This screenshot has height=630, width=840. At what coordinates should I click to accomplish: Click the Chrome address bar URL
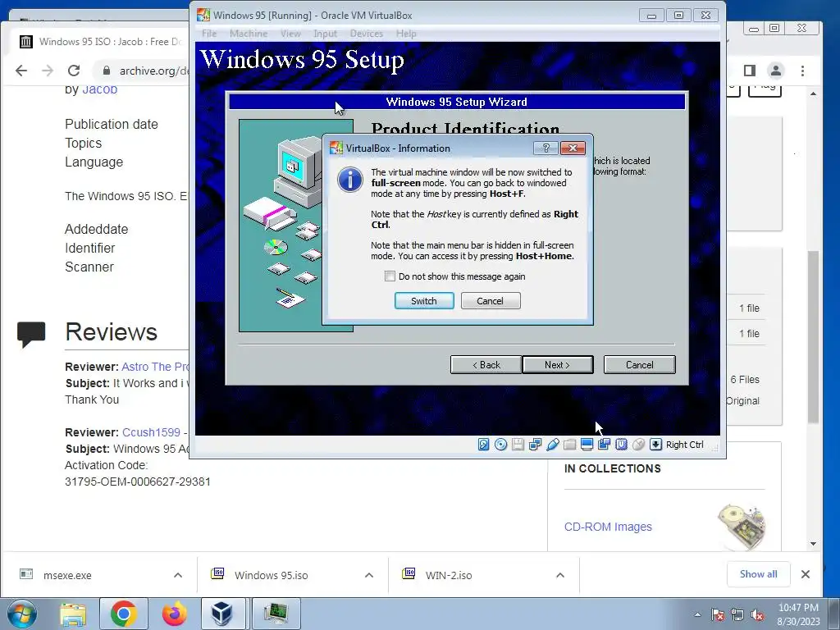pyautogui.click(x=153, y=71)
